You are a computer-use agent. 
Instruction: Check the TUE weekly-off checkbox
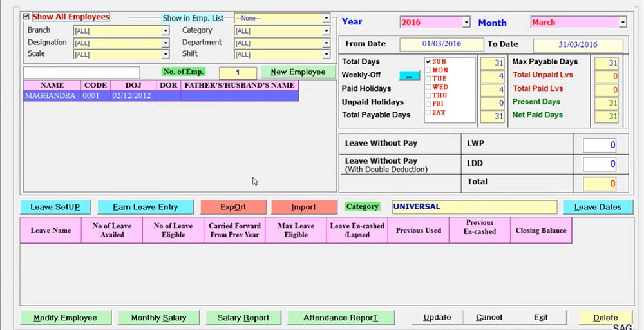428,79
